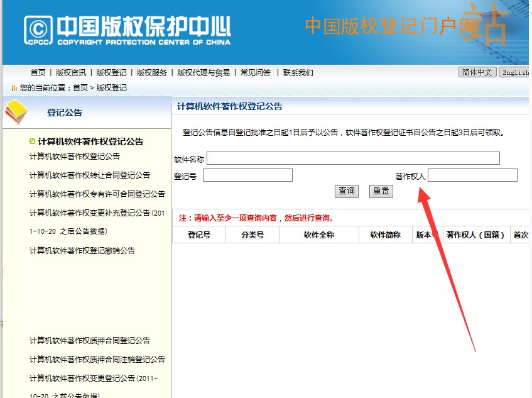Focus the 软件名称 input field

[x=353, y=158]
